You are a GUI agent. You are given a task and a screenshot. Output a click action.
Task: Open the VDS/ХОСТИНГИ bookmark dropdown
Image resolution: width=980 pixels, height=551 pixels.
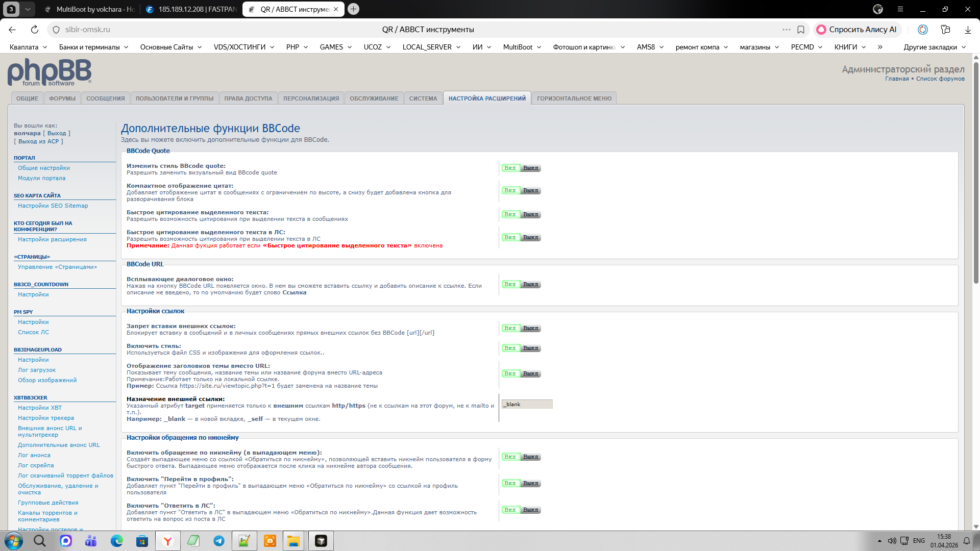coord(244,47)
